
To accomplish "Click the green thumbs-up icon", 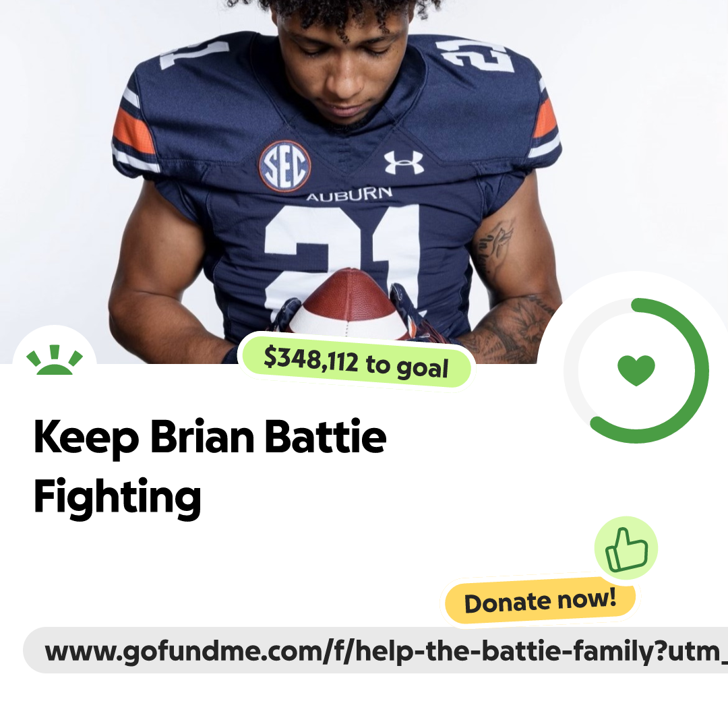I will coord(626,548).
